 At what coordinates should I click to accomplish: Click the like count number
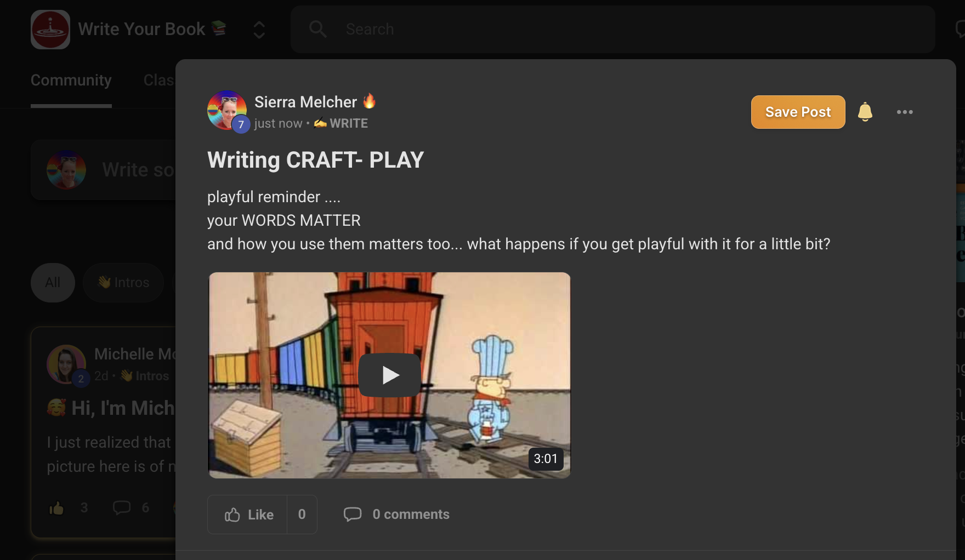coord(302,515)
